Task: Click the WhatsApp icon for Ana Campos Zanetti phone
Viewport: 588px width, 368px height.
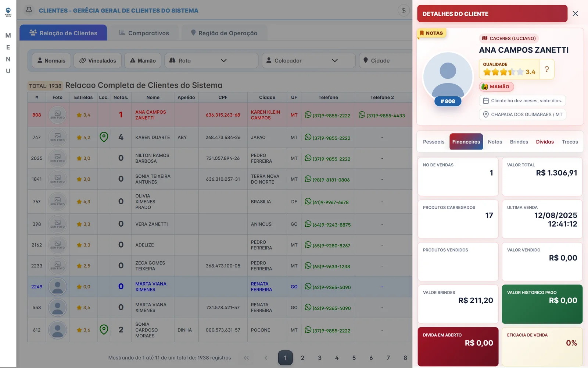Action: click(308, 115)
